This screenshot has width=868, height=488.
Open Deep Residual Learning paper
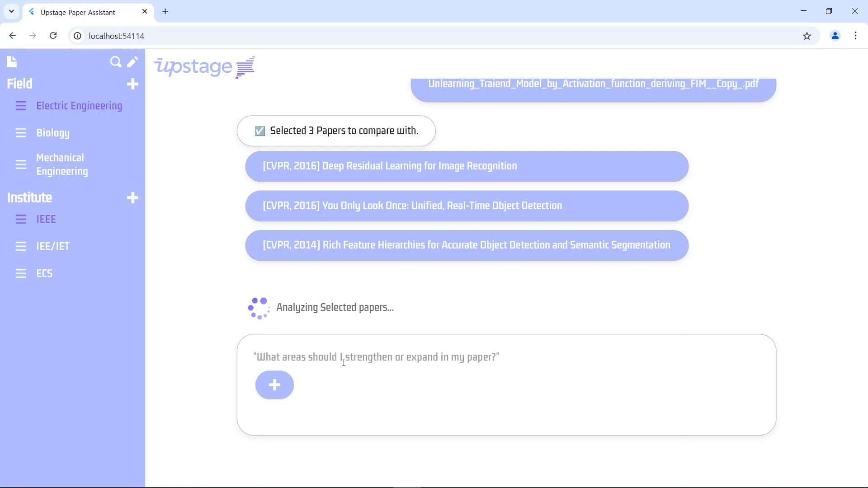click(467, 166)
